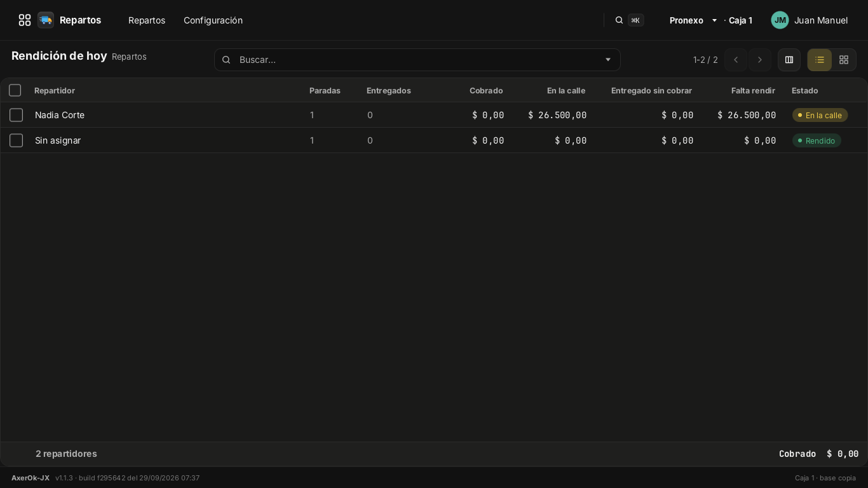Sort by Entregados column header
The height and width of the screenshot is (488, 868).
[x=389, y=90]
